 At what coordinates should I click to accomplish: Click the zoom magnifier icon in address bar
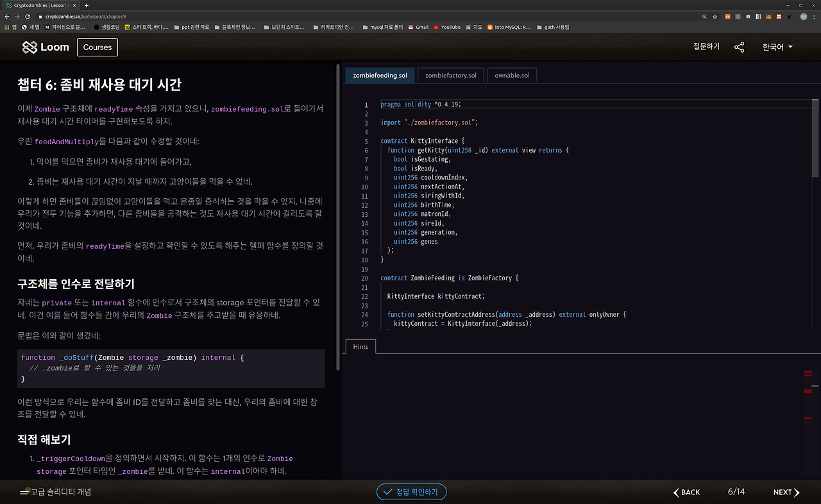tap(705, 16)
